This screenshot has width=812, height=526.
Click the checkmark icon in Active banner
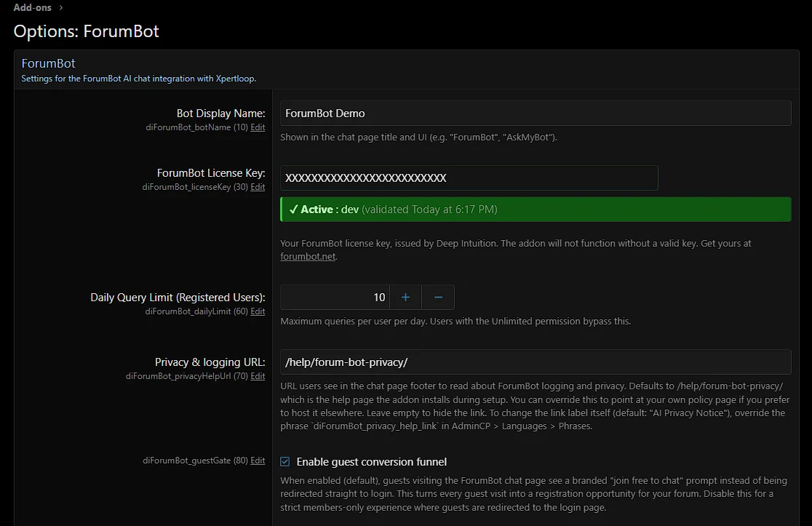pos(293,210)
